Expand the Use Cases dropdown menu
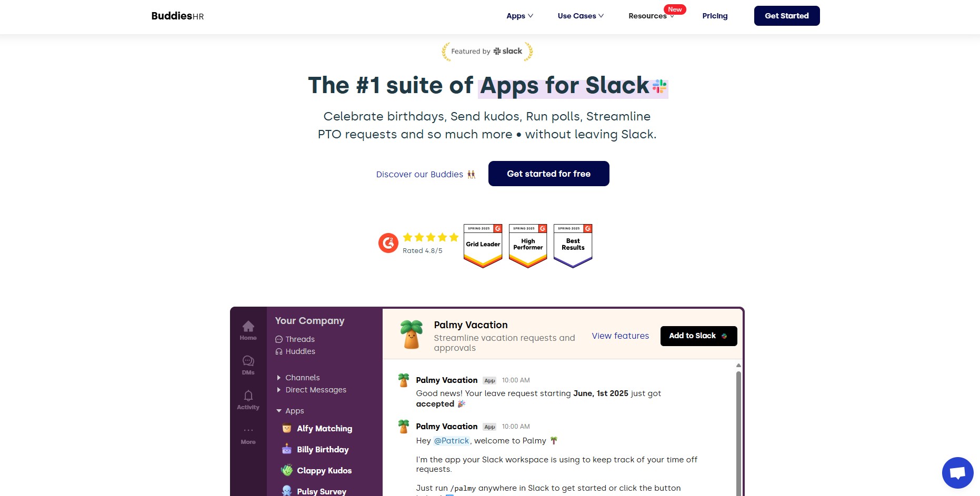The image size is (980, 496). [x=581, y=16]
